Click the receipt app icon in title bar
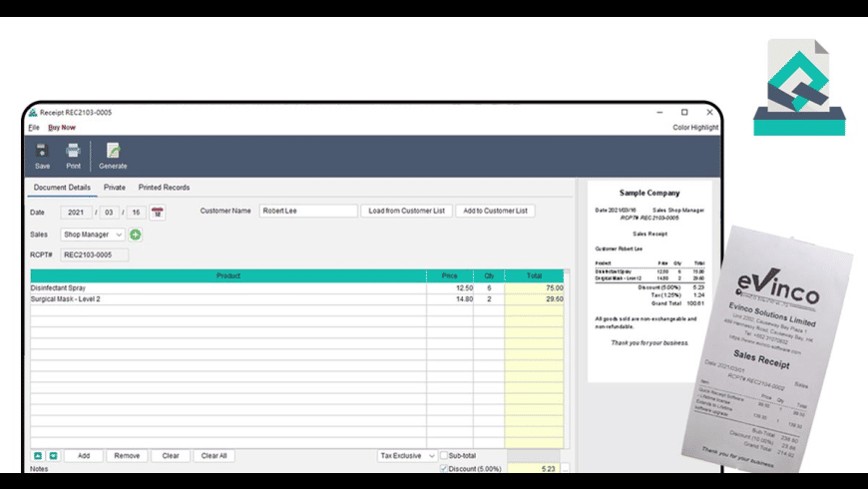868x489 pixels. 33,113
